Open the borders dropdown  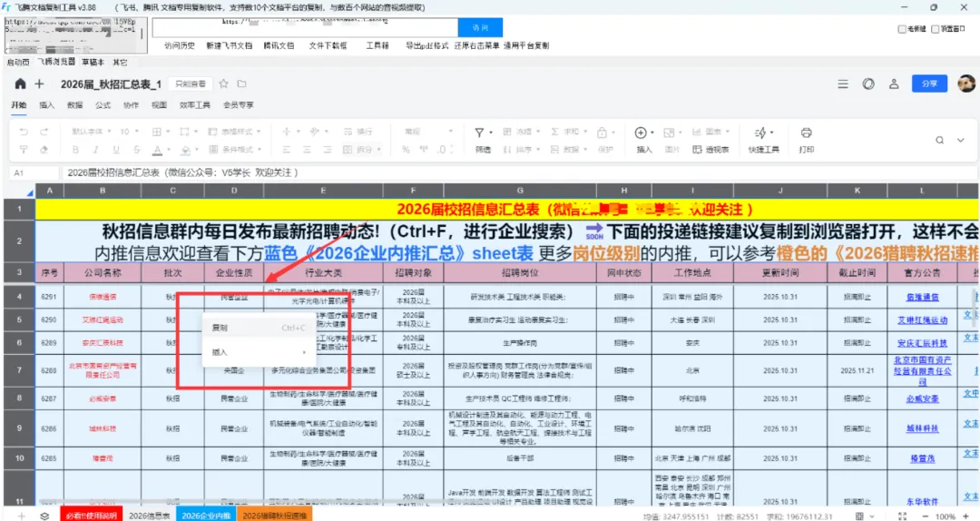161,132
